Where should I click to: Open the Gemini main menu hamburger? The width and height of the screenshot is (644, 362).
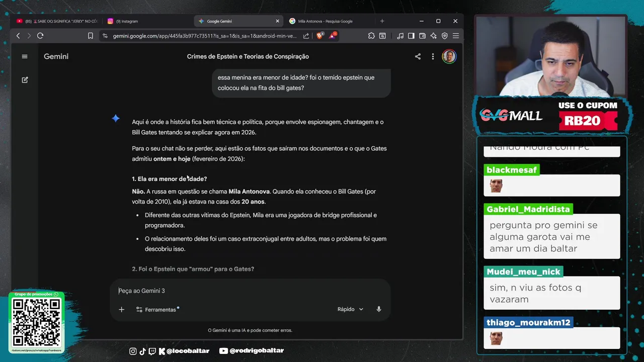tap(25, 56)
